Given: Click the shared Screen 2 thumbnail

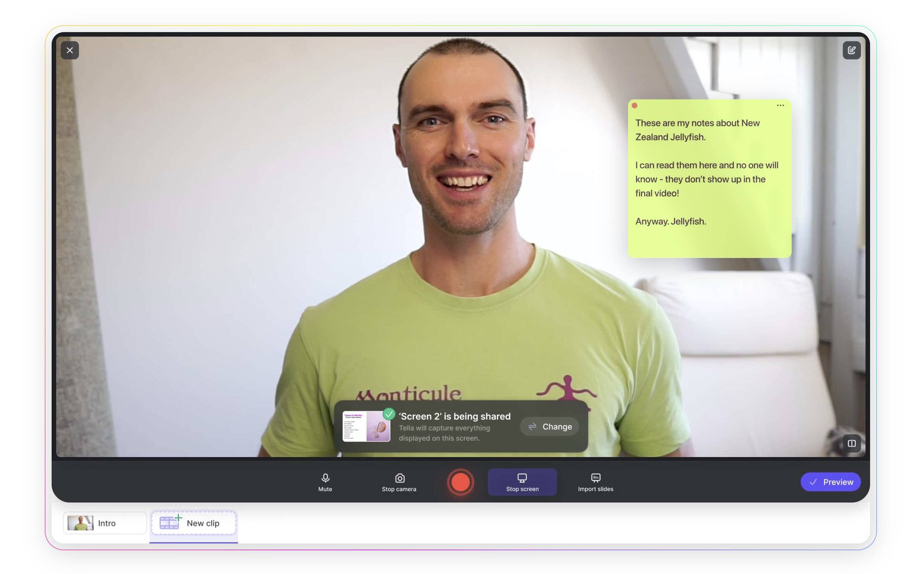Looking at the screenshot, I should tap(366, 426).
